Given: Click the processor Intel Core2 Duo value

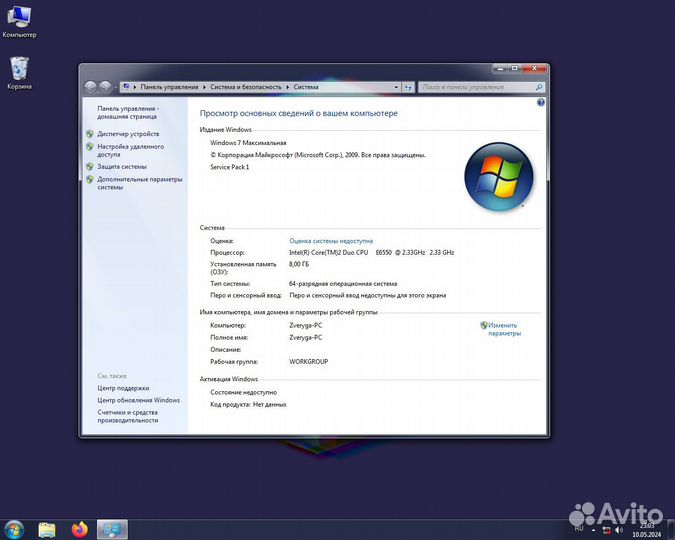Looking at the screenshot, I should tap(372, 253).
